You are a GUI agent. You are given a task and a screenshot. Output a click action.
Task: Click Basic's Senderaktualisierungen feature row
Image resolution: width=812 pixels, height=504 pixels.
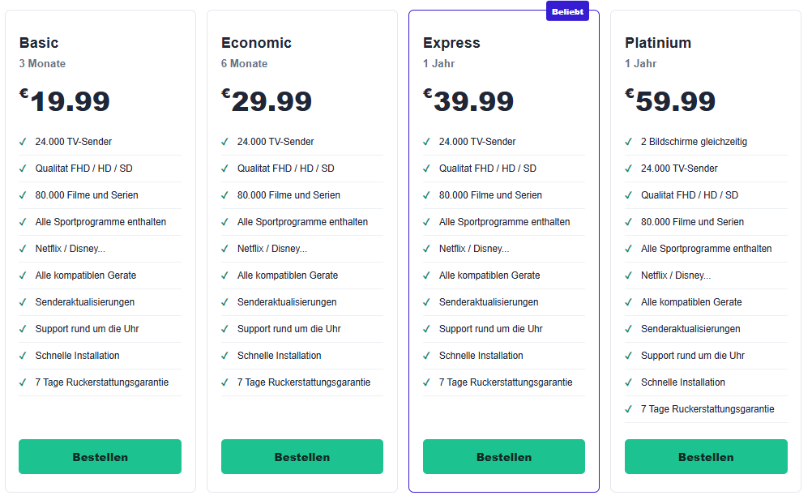pos(100,302)
